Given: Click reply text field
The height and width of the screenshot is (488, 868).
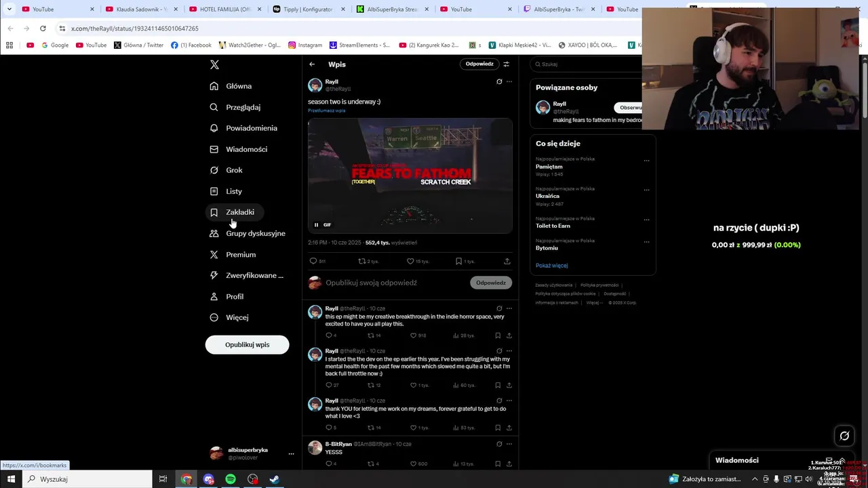Looking at the screenshot, I should 395,283.
